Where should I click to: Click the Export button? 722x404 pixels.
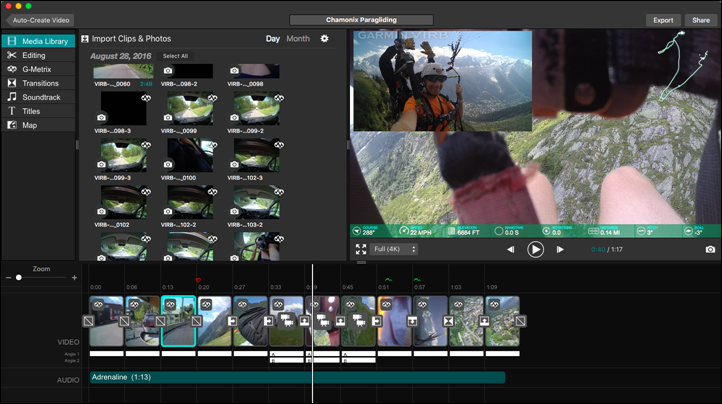pyautogui.click(x=663, y=20)
